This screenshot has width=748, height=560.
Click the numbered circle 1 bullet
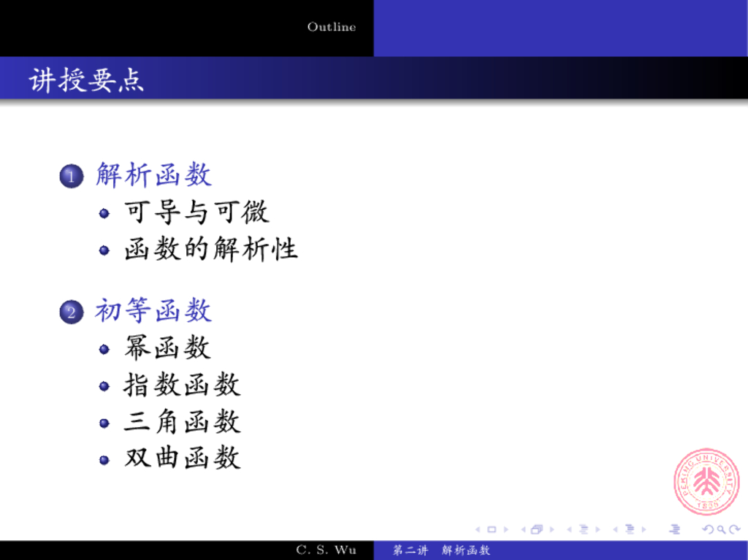click(72, 177)
